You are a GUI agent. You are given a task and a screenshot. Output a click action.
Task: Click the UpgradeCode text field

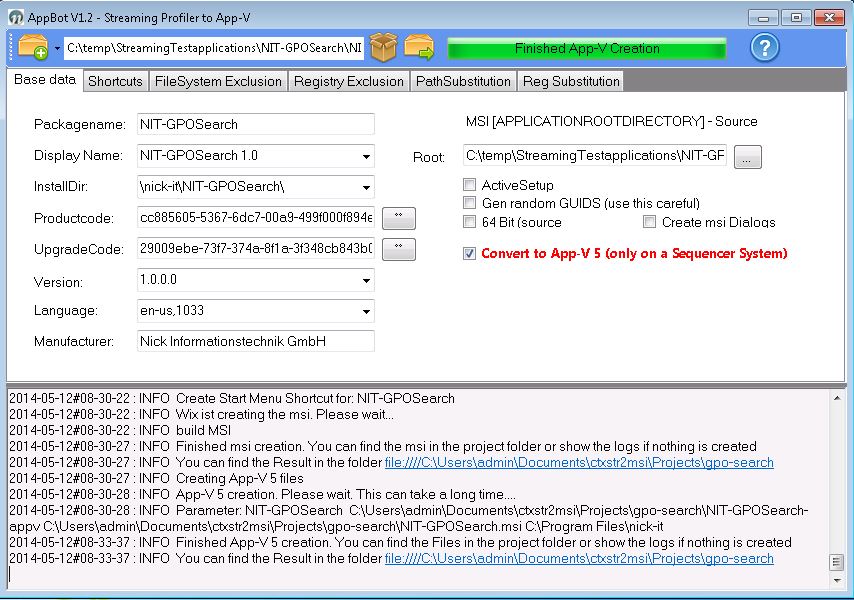click(x=255, y=249)
